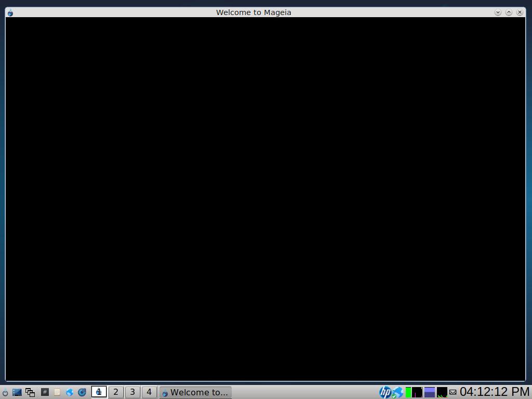The width and height of the screenshot is (532, 399).
Task: Click the green battery level monitor
Action: pyautogui.click(x=408, y=392)
